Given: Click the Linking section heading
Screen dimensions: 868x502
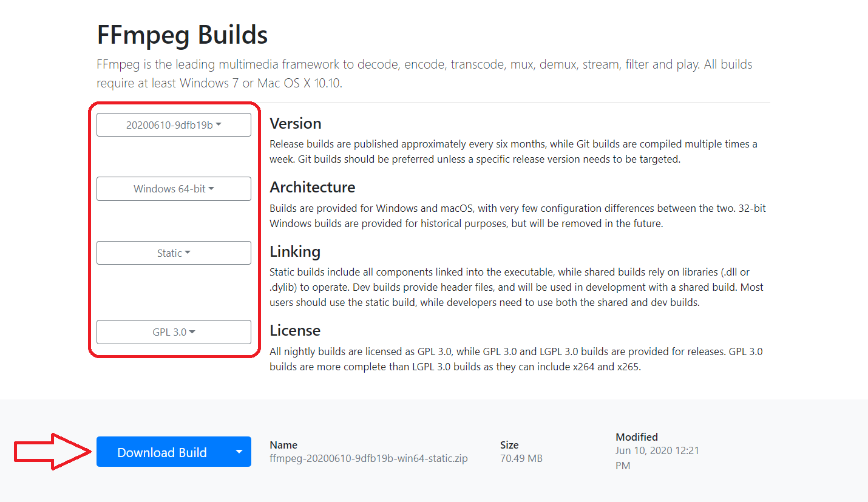Looking at the screenshot, I should [295, 251].
